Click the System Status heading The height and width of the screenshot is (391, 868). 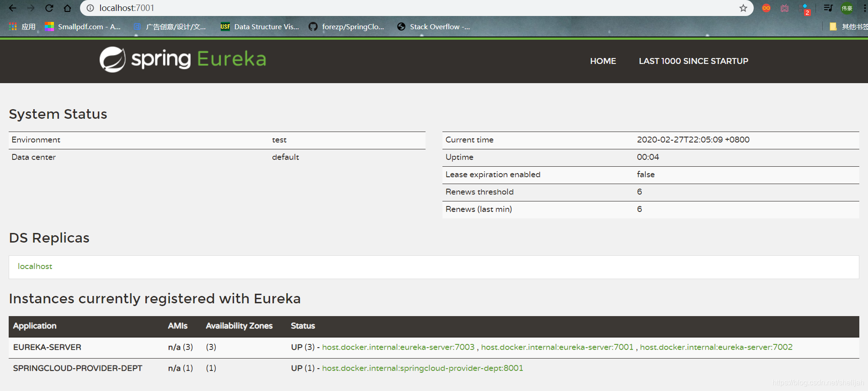(58, 114)
